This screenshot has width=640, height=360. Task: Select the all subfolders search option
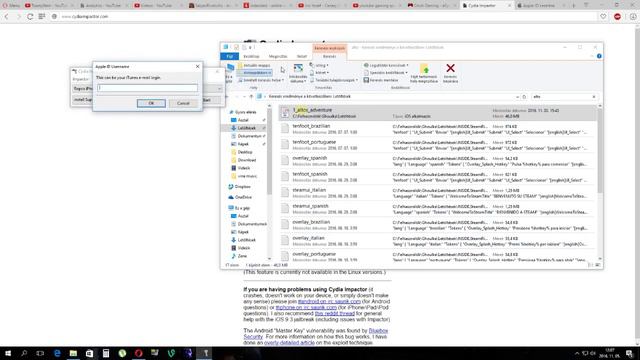255,73
